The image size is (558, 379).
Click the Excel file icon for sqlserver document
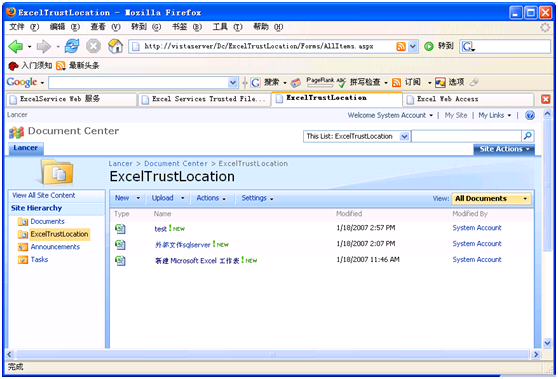(120, 244)
